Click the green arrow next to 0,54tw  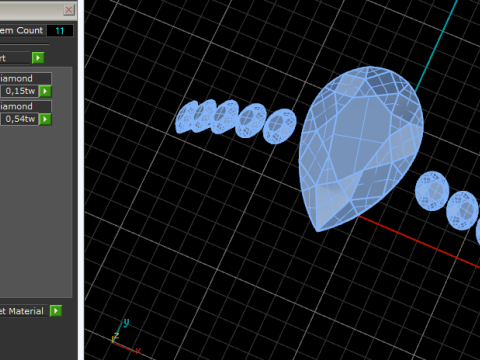(45, 119)
